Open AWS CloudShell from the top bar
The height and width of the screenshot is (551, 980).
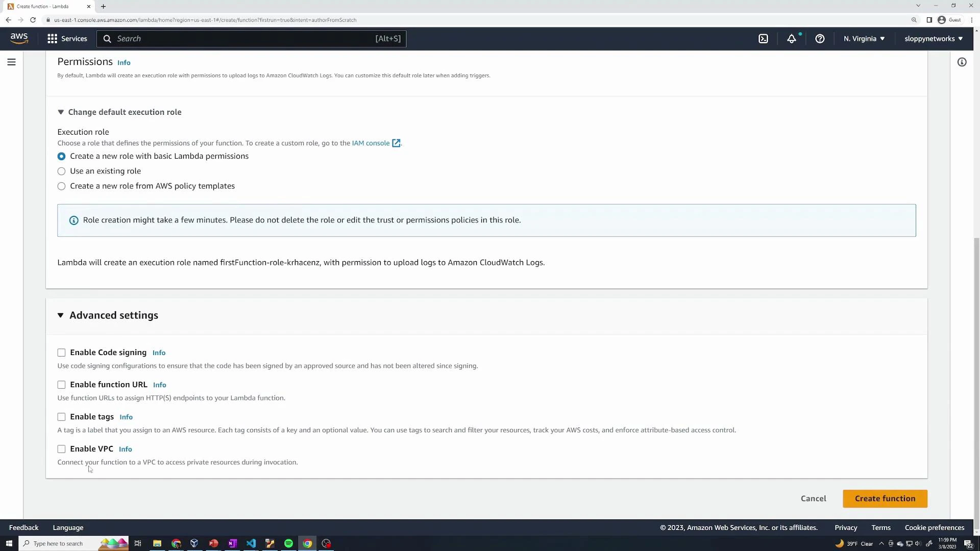[764, 38]
